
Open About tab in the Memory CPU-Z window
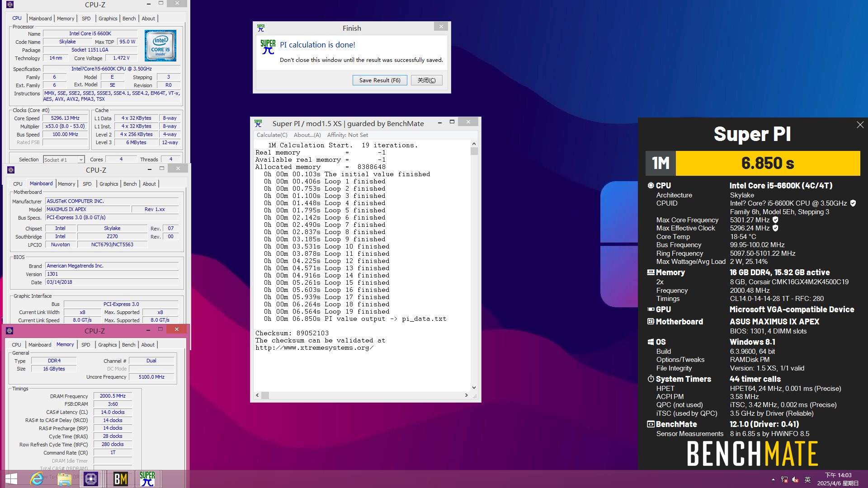pyautogui.click(x=148, y=345)
